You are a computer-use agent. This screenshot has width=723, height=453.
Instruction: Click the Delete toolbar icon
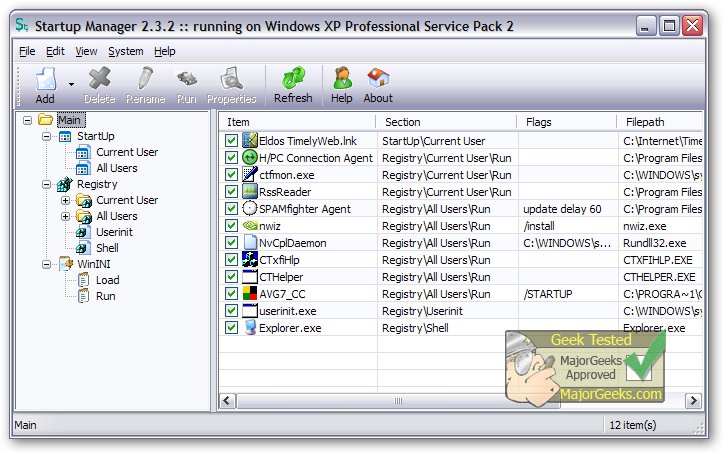pyautogui.click(x=100, y=78)
